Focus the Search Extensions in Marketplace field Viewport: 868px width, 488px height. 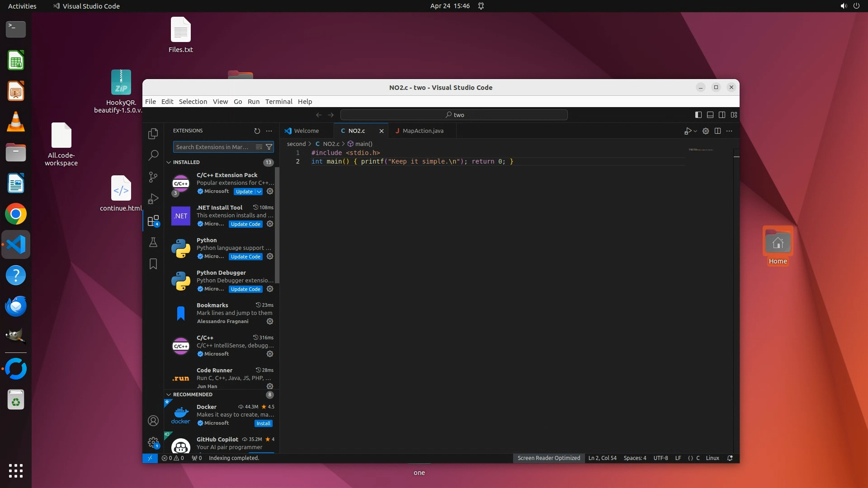[212, 147]
